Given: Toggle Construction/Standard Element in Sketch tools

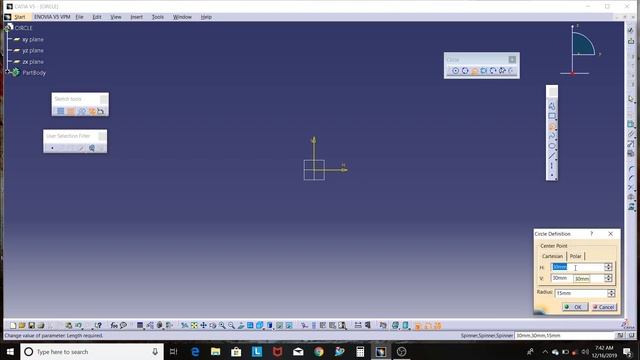Looking at the screenshot, I should click(x=82, y=111).
